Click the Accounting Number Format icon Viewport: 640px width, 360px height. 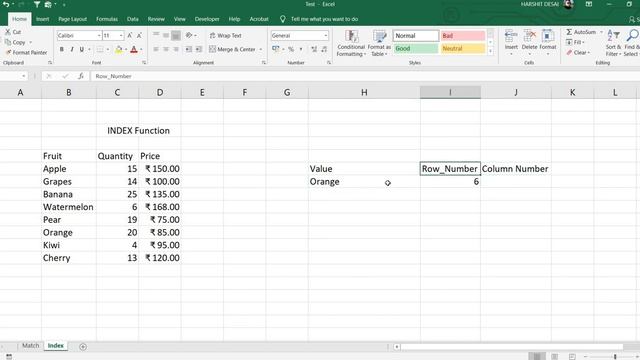tap(276, 49)
